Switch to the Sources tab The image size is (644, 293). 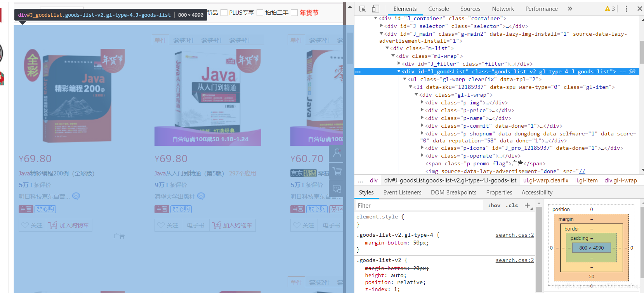pyautogui.click(x=470, y=9)
